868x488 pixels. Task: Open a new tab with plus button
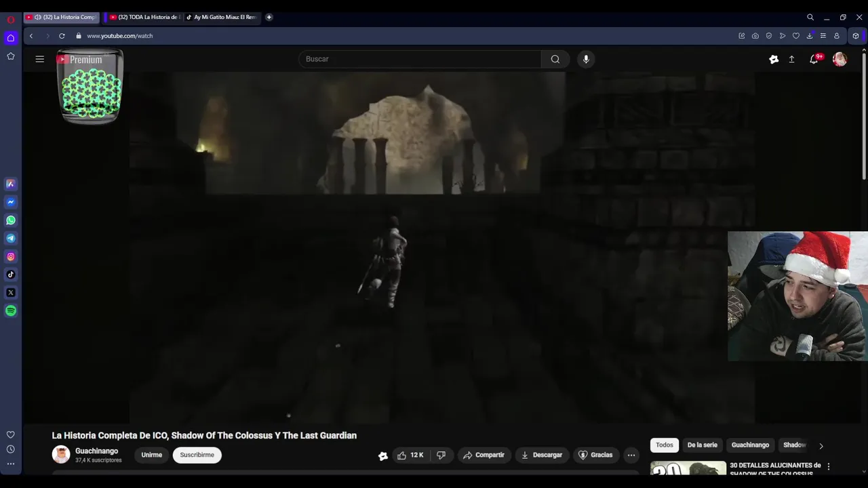click(269, 18)
